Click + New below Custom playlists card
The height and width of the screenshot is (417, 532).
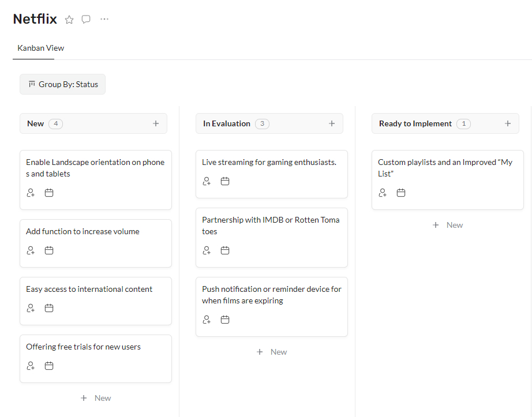click(448, 225)
